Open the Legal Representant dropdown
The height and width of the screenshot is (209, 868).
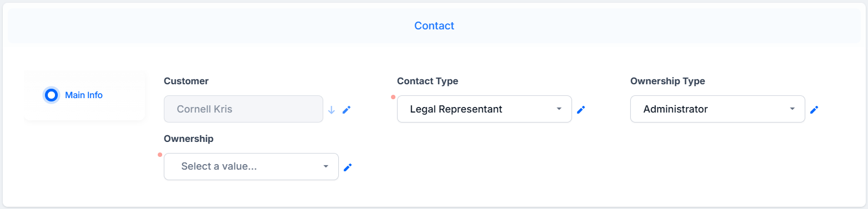coord(484,109)
